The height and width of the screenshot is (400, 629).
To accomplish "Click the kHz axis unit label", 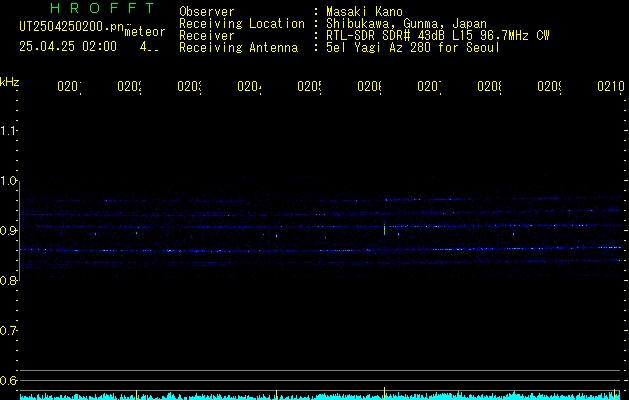I will click(10, 82).
